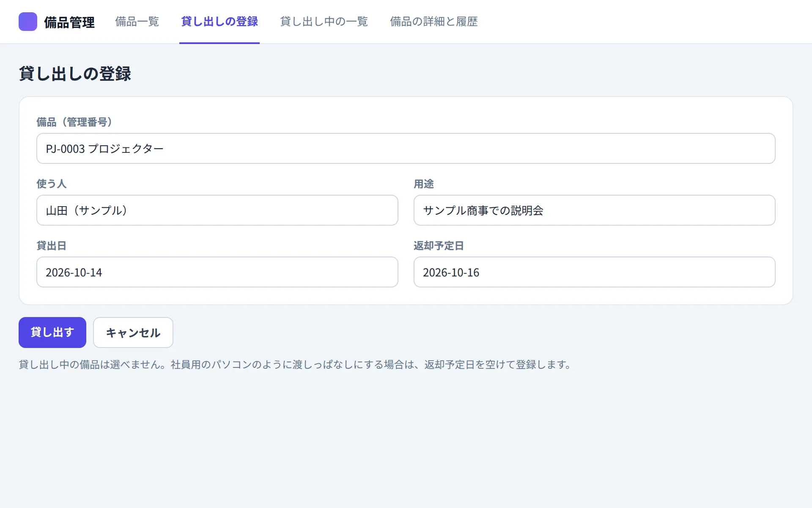The width and height of the screenshot is (812, 508).
Task: Open the 備品一覧 tab
Action: (x=137, y=22)
